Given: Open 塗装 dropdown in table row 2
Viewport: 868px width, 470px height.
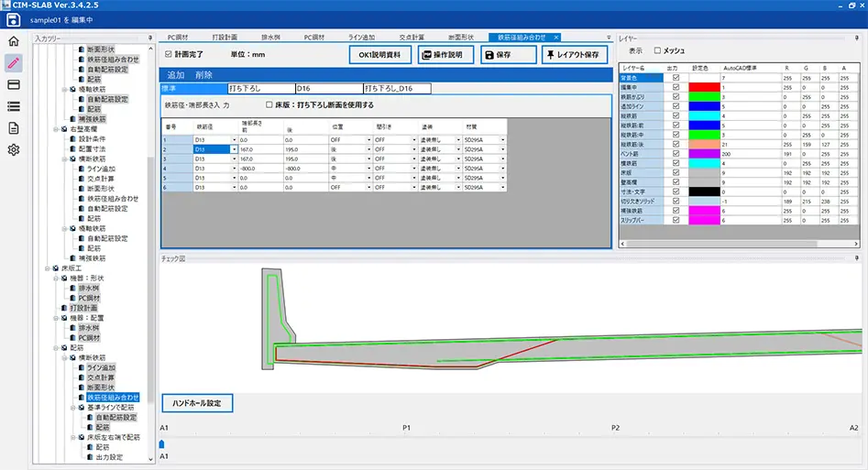Looking at the screenshot, I should point(458,149).
